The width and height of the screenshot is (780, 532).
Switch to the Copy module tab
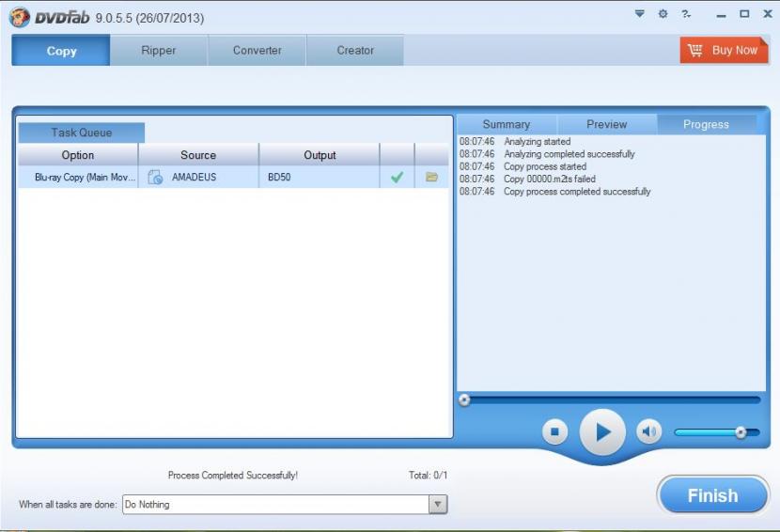pyautogui.click(x=61, y=50)
